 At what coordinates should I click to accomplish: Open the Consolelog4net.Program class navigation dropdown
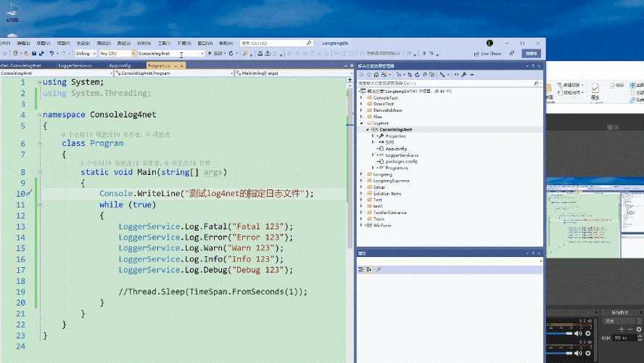coord(174,73)
